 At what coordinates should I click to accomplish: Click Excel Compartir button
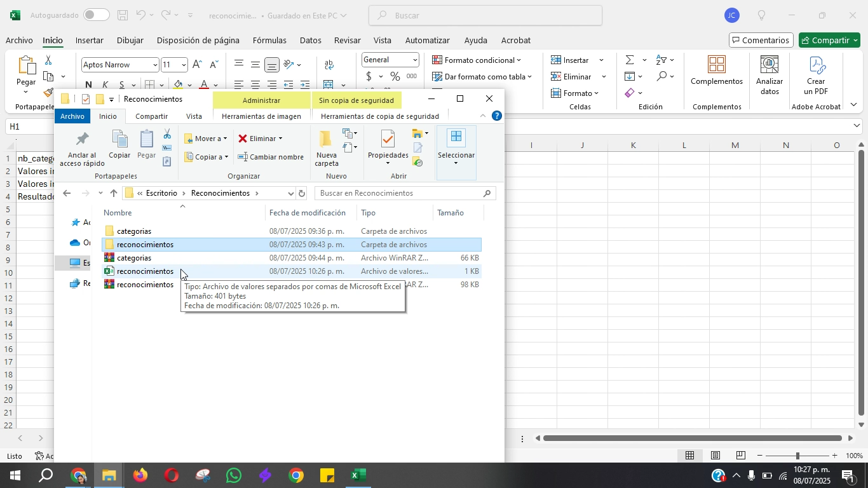pyautogui.click(x=830, y=40)
